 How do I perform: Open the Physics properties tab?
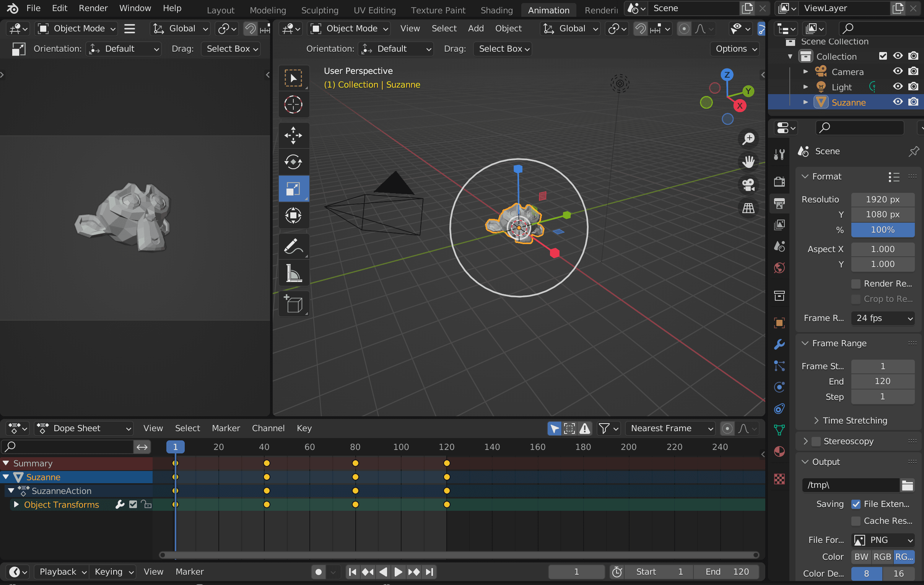coord(779,387)
